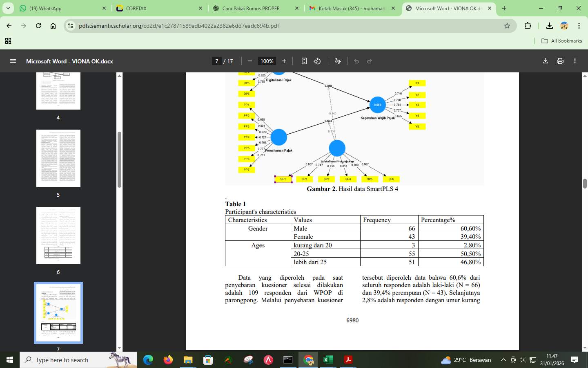The height and width of the screenshot is (368, 588).
Task: Select the fit-to-page icon
Action: click(x=304, y=61)
